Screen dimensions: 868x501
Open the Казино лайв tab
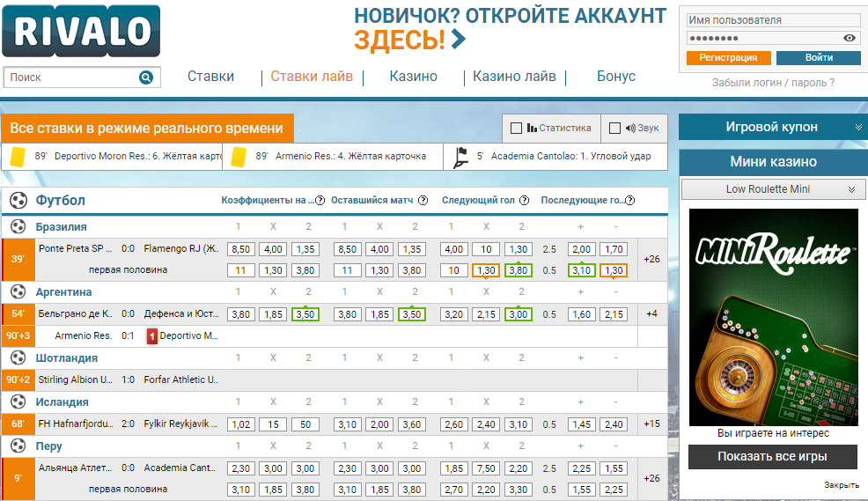[x=514, y=77]
